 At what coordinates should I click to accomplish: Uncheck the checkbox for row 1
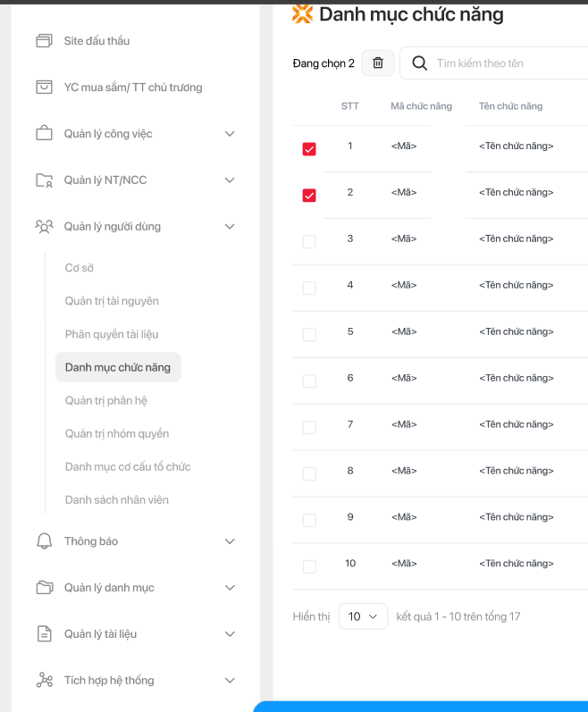(309, 149)
